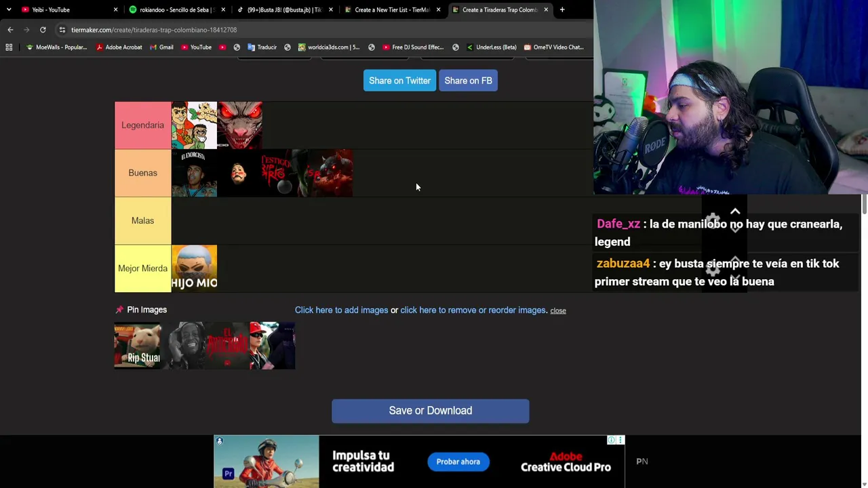Select the red demon figure image in Buenas
The width and height of the screenshot is (868, 488).
330,173
